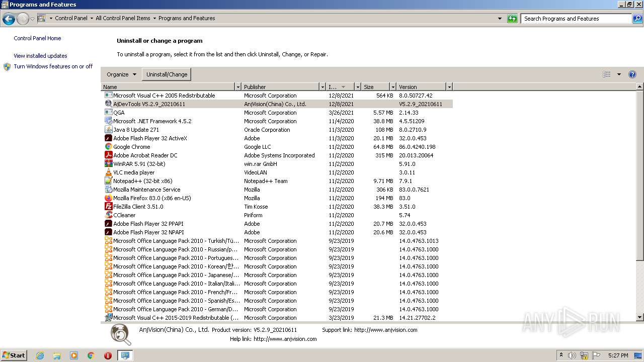Select the Java 8 Update 271 icon
This screenshot has width=644, height=362.
pos(108,130)
